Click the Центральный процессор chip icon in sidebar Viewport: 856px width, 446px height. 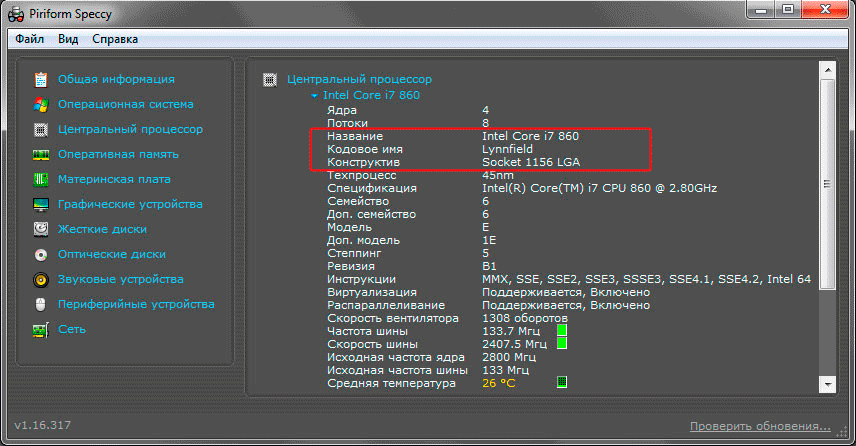41,129
